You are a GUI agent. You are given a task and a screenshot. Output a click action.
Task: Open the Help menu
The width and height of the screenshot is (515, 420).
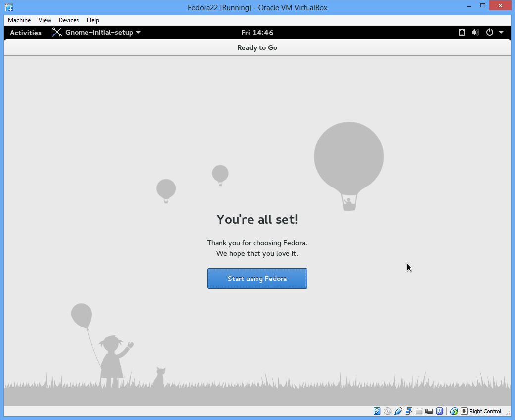tap(93, 20)
